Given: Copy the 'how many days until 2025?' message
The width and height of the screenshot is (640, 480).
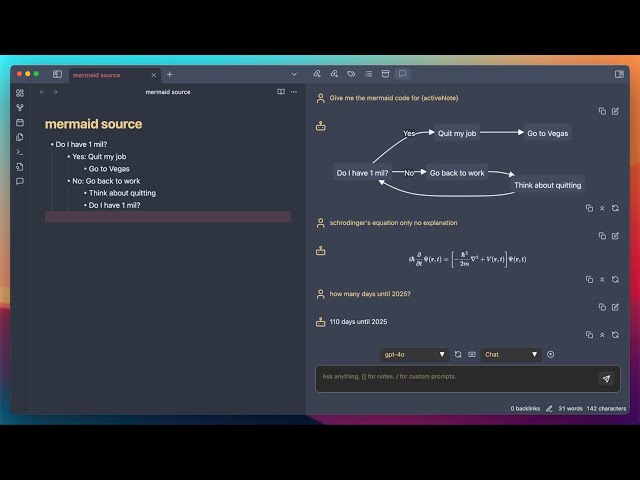Looking at the screenshot, I should coord(602,307).
